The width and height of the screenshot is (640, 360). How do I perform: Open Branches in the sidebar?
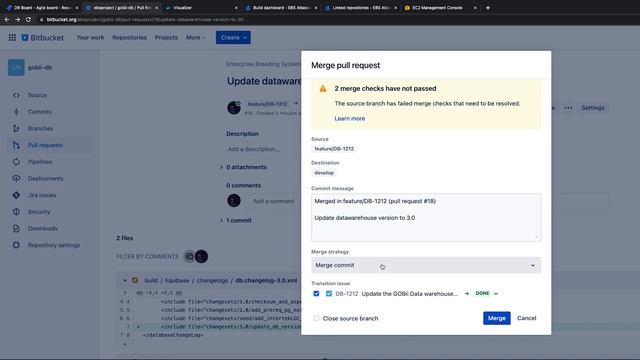[40, 129]
